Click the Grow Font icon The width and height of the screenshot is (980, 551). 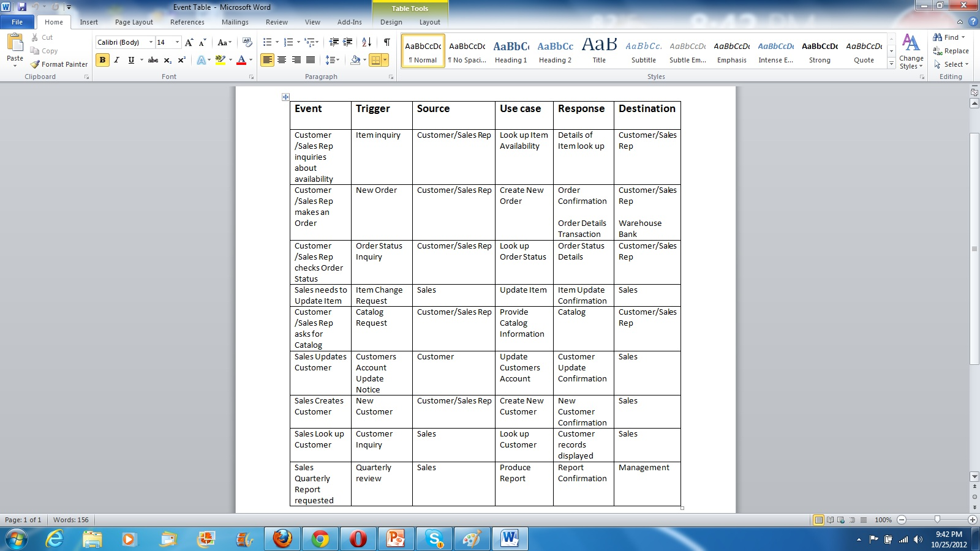tap(189, 42)
